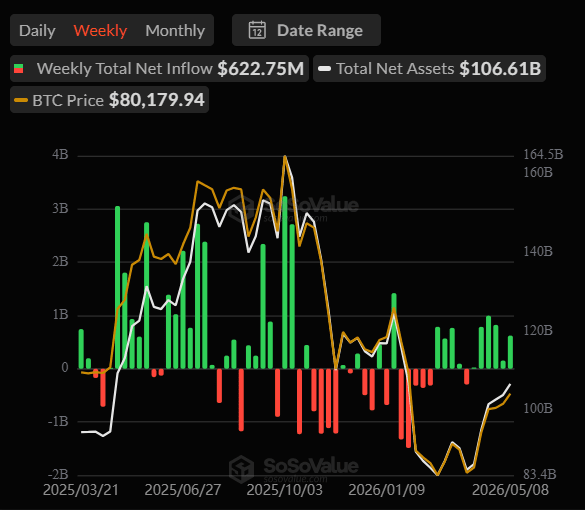This screenshot has height=510, width=585.
Task: Click the 2025/06/27 date label
Action: coord(183,490)
